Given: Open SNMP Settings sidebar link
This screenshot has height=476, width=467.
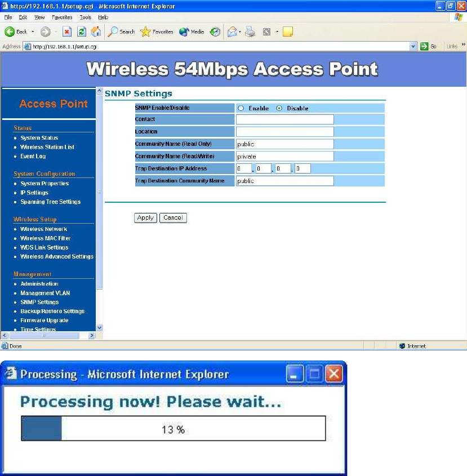Looking at the screenshot, I should 39,302.
